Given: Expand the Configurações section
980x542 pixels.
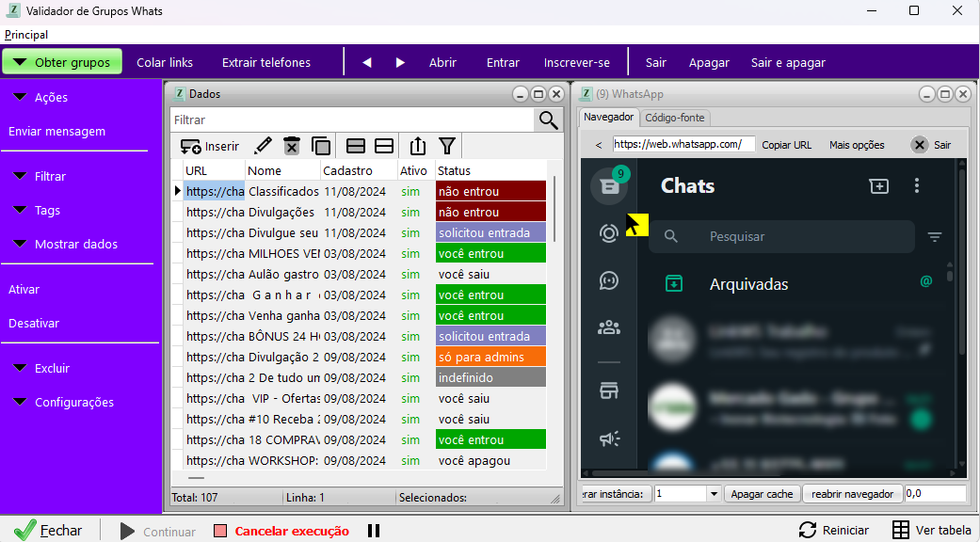Looking at the screenshot, I should point(63,402).
